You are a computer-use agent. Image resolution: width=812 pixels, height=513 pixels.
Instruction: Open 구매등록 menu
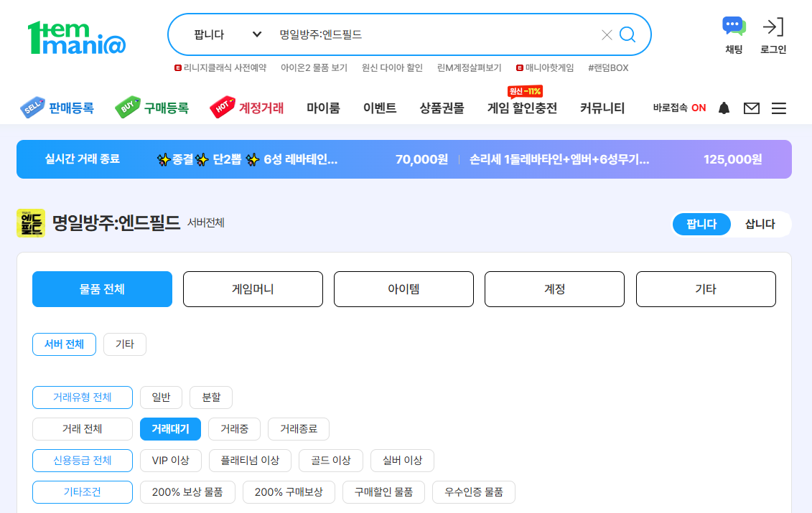[x=167, y=108]
